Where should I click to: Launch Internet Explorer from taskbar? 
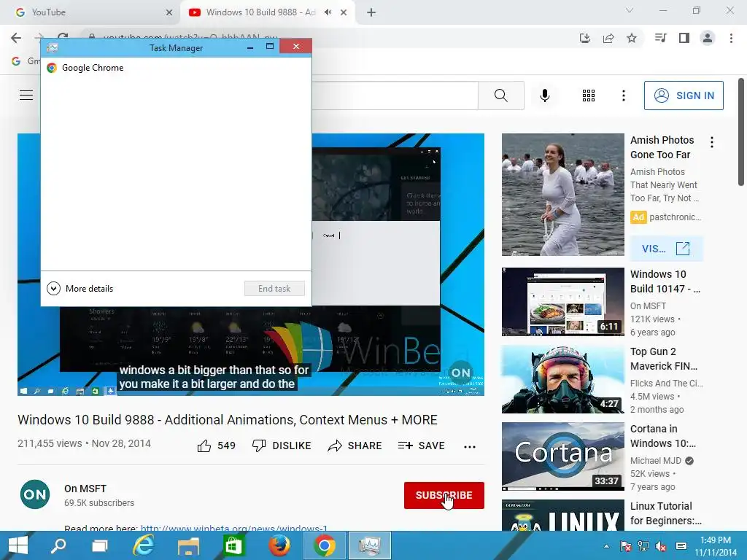(144, 545)
